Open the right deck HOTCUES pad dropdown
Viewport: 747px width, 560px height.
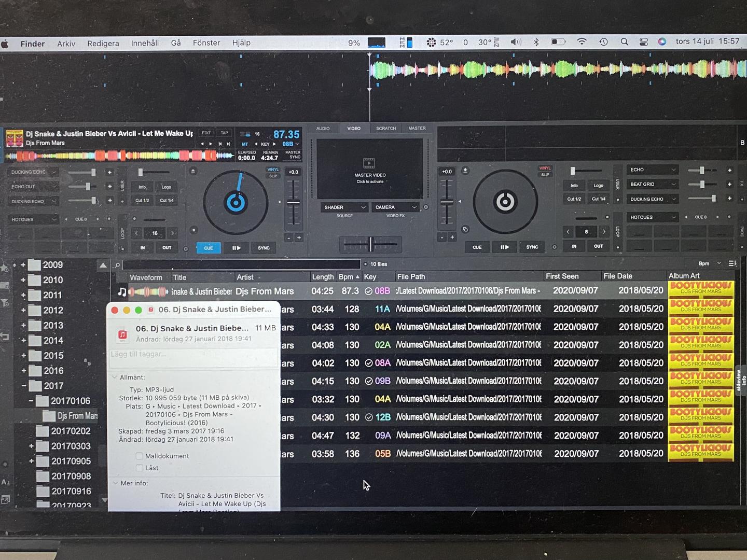653,217
